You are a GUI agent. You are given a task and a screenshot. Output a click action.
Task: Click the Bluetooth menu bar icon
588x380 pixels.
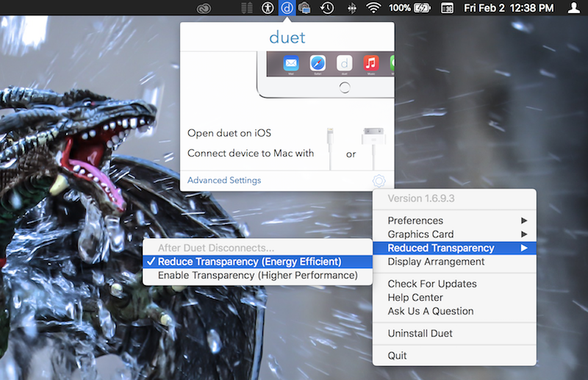352,8
